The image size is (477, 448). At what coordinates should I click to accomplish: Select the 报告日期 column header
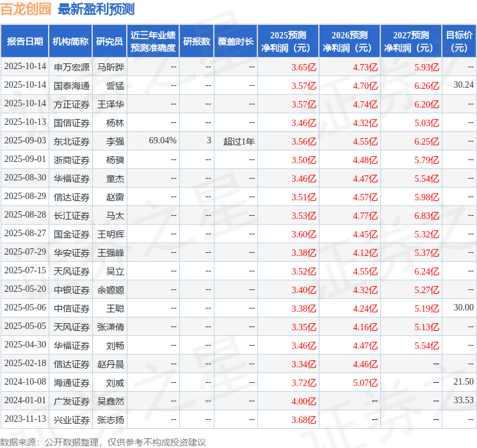tap(24, 42)
